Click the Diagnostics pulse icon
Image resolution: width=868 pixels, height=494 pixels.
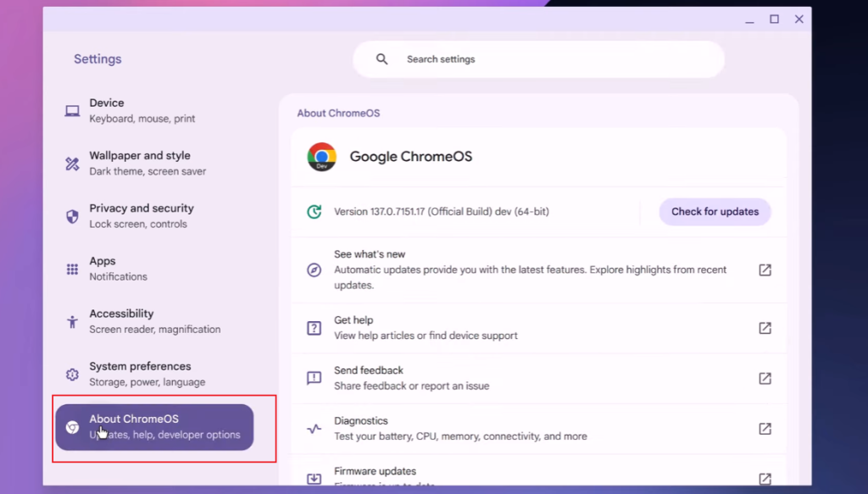click(314, 429)
